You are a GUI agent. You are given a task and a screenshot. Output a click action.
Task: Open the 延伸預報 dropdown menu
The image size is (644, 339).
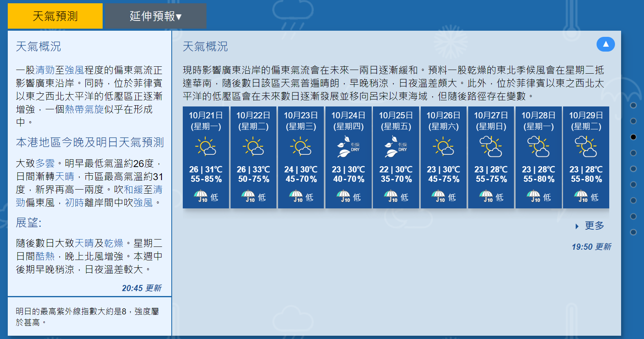(x=156, y=16)
